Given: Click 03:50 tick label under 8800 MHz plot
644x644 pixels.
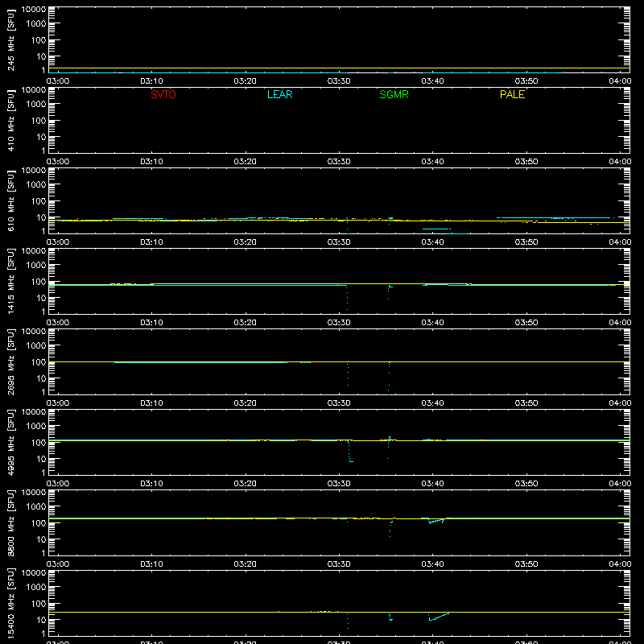Looking at the screenshot, I should 526,564.
